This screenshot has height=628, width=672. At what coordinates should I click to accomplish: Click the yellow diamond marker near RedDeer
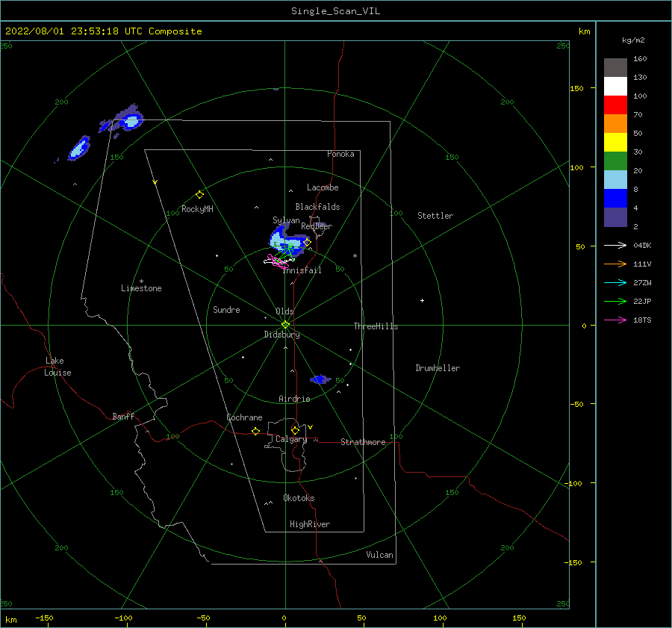(x=307, y=243)
